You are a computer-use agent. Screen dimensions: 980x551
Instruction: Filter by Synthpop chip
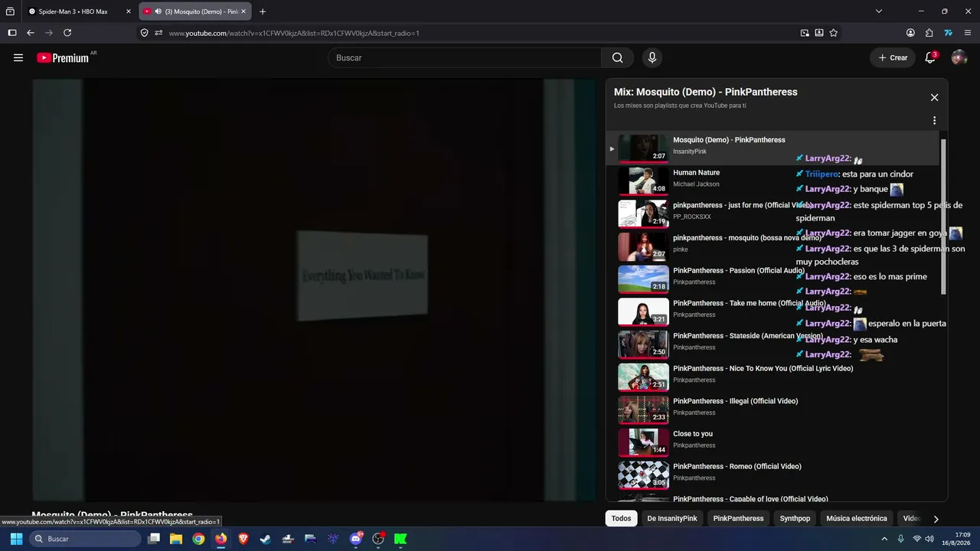coord(795,518)
